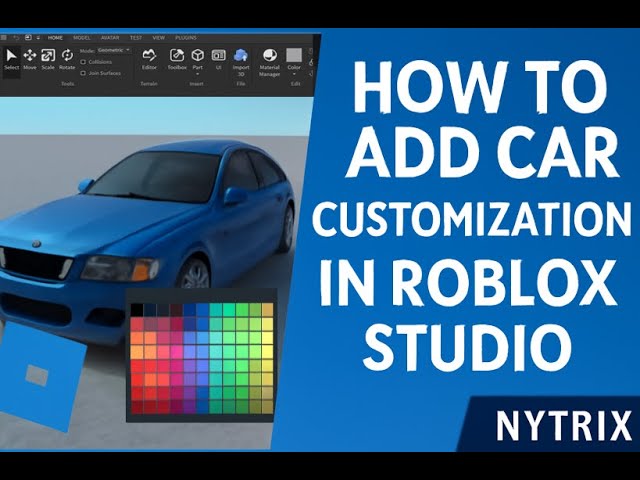Click the NYTRIX channel label

(563, 426)
